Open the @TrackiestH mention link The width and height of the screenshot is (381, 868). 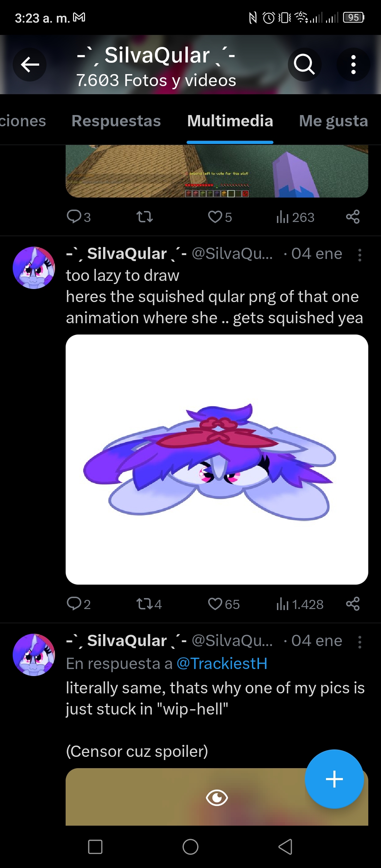coord(222,664)
